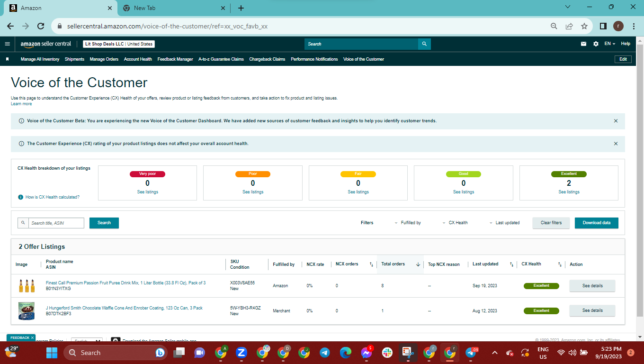Click the Search button next to ASIN field
This screenshot has width=644, height=364.
(104, 223)
